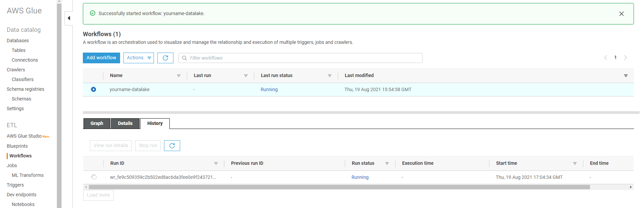Click the Filter workflows search field
Viewport: 644px width, 208px height.
tap(300, 58)
